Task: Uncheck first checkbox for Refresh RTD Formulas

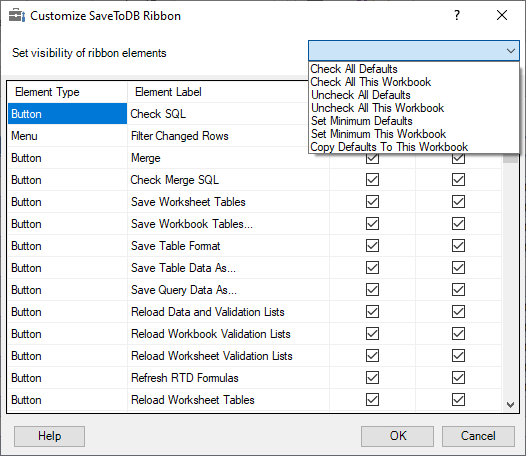Action: pos(372,377)
